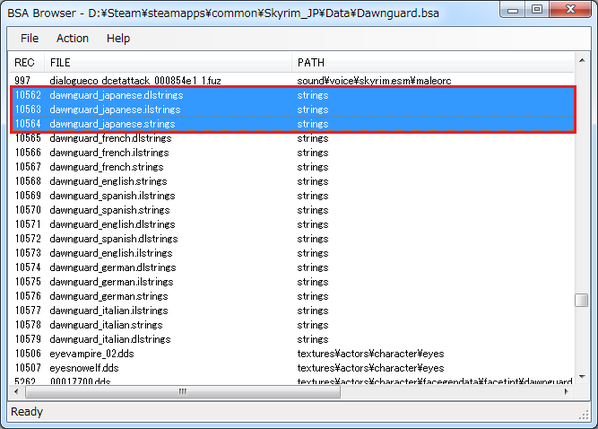Click the vertical scrollbar thumb
This screenshot has height=429, width=598.
tap(582, 300)
